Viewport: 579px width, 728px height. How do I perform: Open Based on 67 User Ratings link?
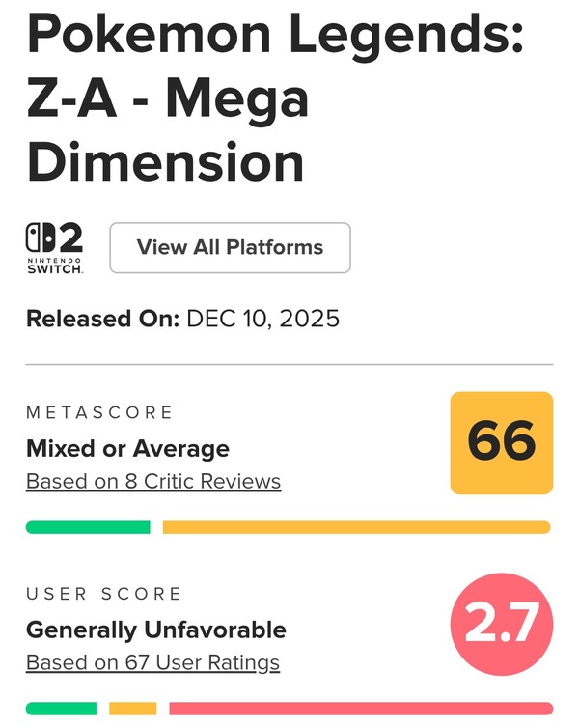152,662
